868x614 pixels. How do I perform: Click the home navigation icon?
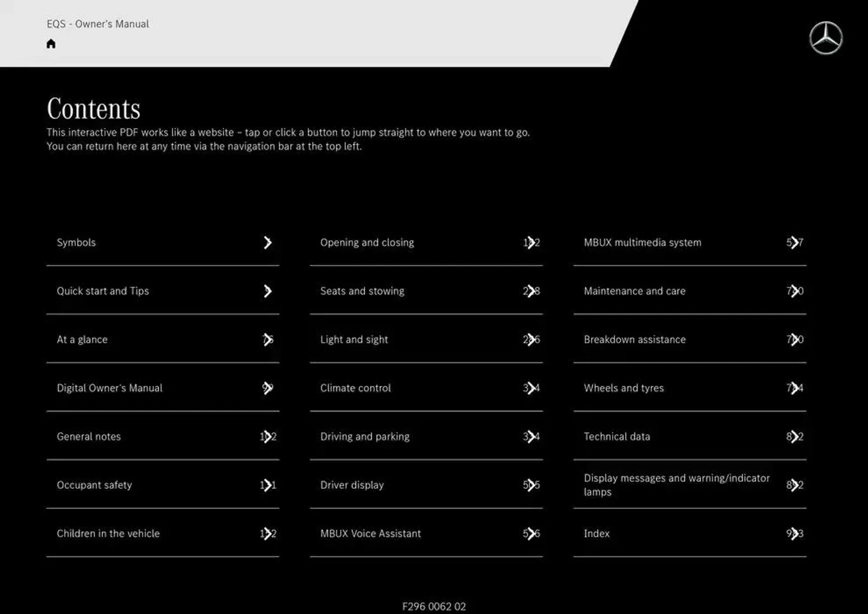pos(52,43)
